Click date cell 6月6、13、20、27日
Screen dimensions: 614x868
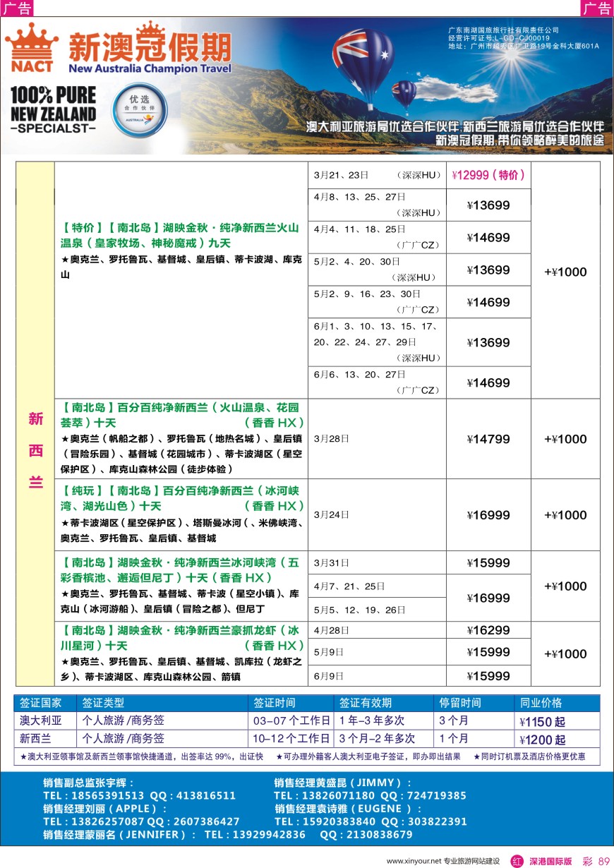378,382
